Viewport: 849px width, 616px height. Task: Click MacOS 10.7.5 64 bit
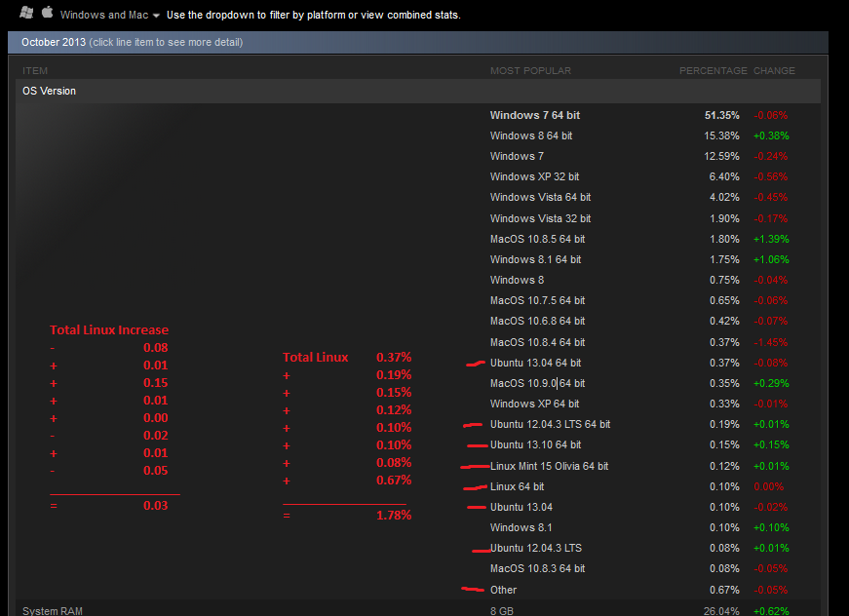click(x=537, y=300)
